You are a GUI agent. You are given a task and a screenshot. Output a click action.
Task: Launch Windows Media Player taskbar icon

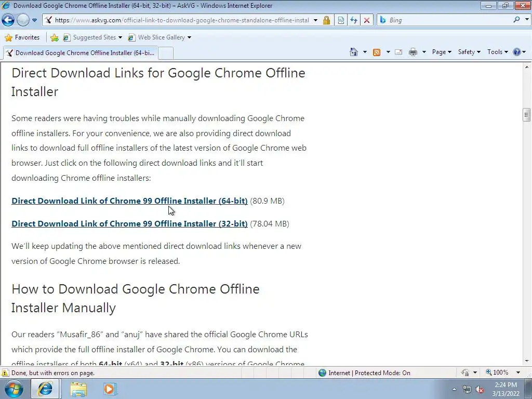[110, 389]
